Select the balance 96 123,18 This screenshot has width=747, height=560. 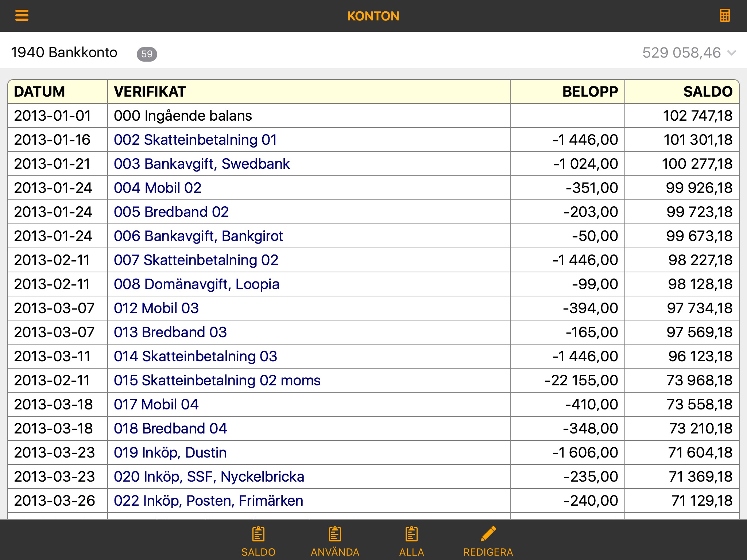click(x=700, y=356)
